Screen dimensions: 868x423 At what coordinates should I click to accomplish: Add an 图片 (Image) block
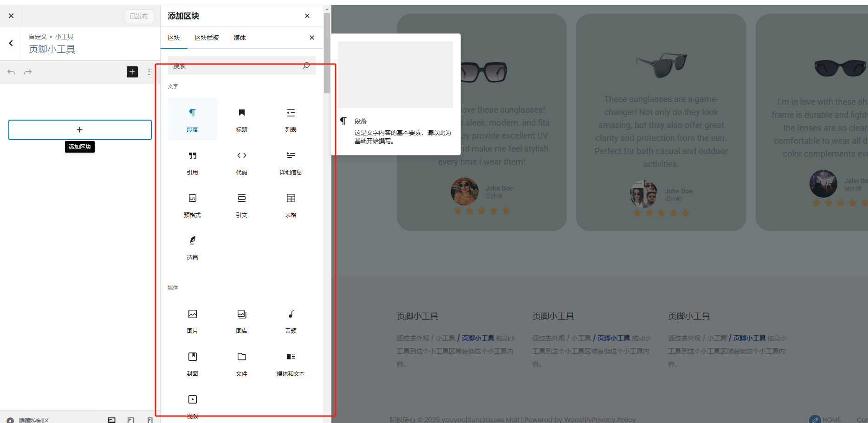coord(192,320)
